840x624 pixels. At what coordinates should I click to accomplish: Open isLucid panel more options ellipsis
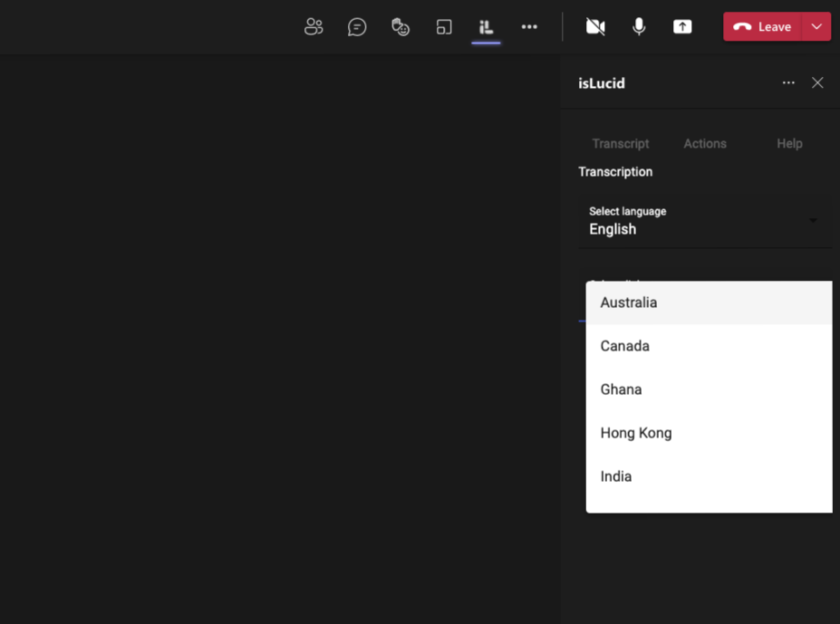pyautogui.click(x=788, y=83)
